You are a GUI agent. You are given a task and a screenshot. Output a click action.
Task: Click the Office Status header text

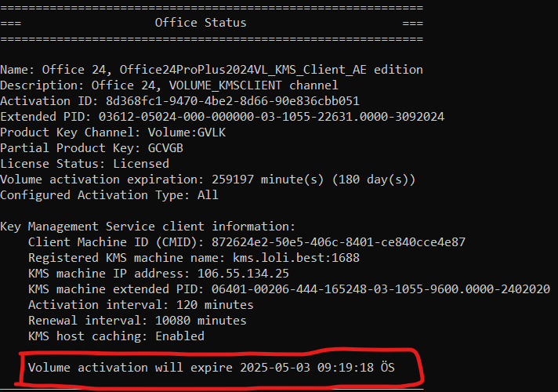201,23
